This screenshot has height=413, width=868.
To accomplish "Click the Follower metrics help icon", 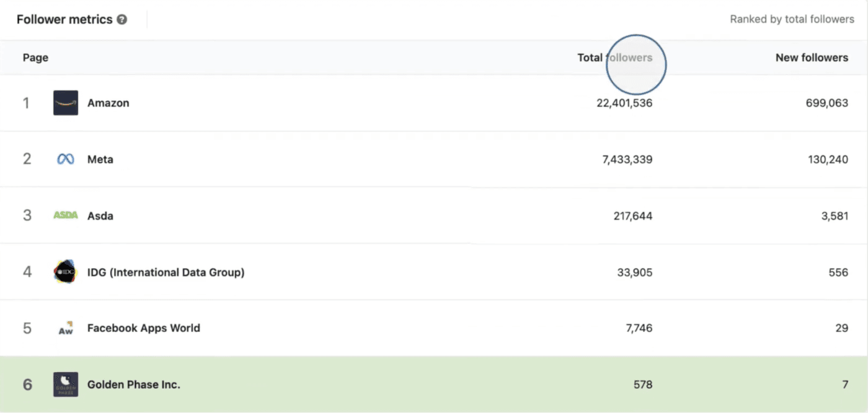I will tap(122, 19).
